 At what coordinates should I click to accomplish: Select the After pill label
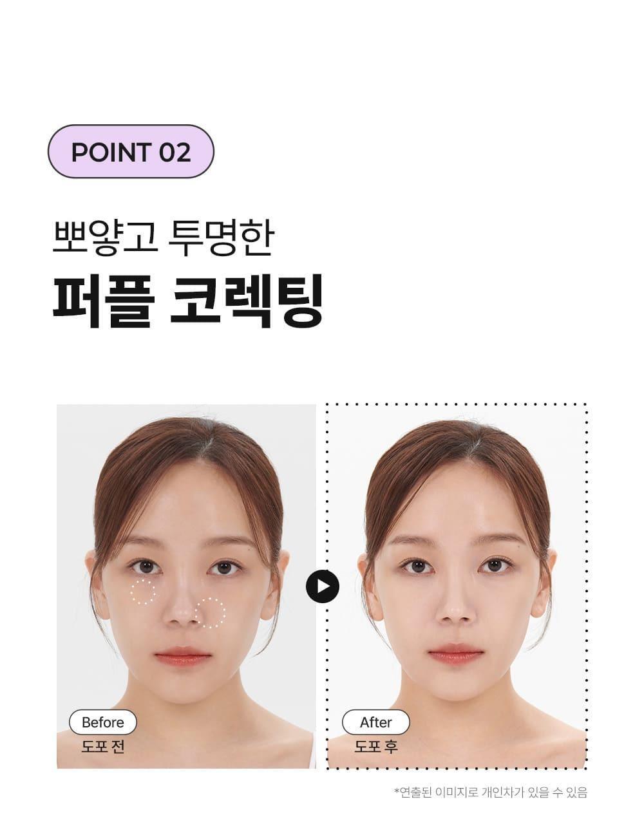click(x=375, y=722)
